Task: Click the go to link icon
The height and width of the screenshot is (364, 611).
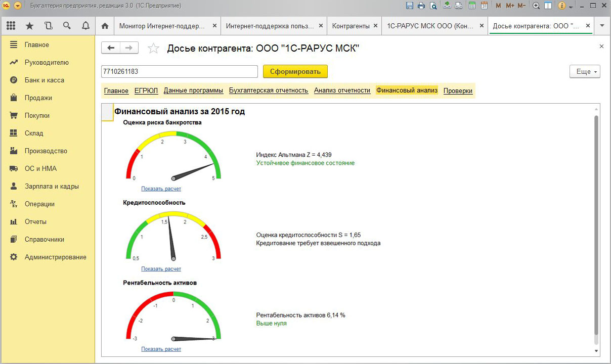Action: [459, 6]
